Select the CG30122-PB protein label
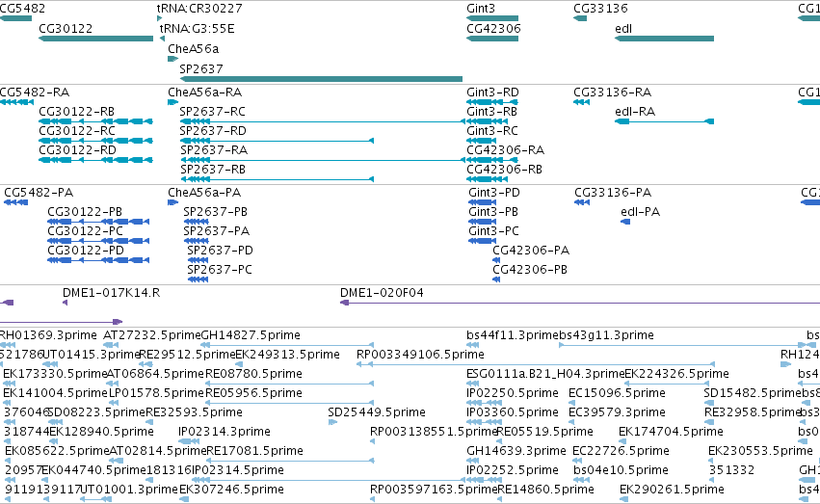The image size is (820, 504). [85, 212]
